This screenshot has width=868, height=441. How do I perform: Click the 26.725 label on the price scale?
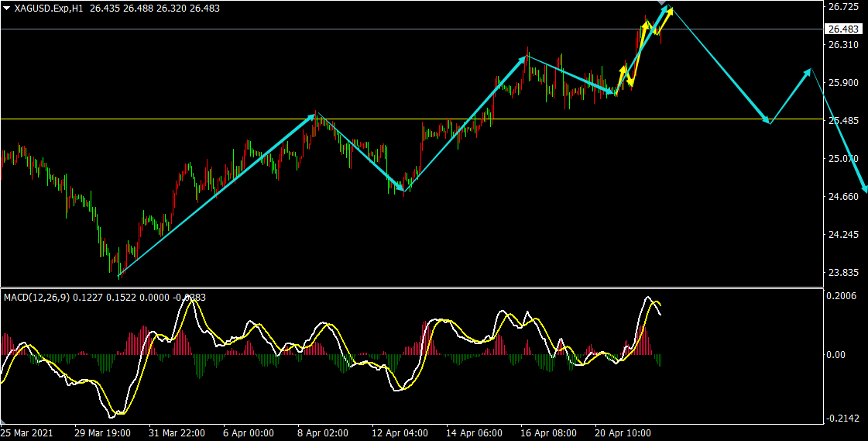point(843,7)
